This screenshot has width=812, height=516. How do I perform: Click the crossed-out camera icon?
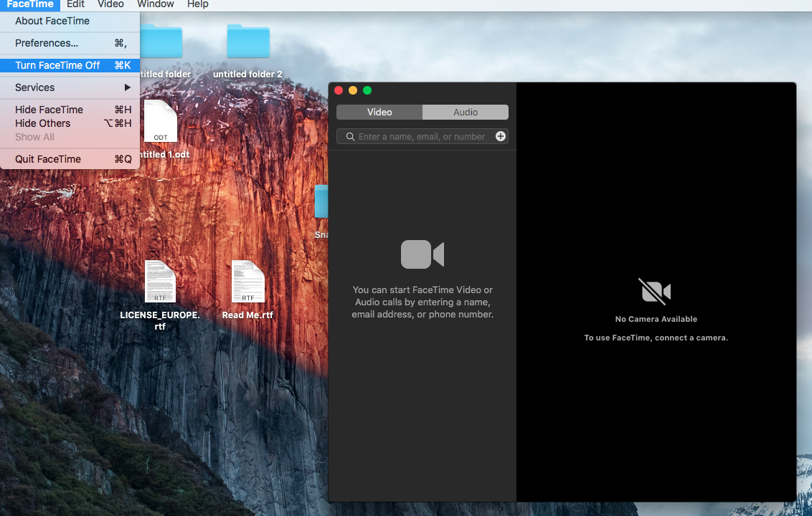point(656,292)
